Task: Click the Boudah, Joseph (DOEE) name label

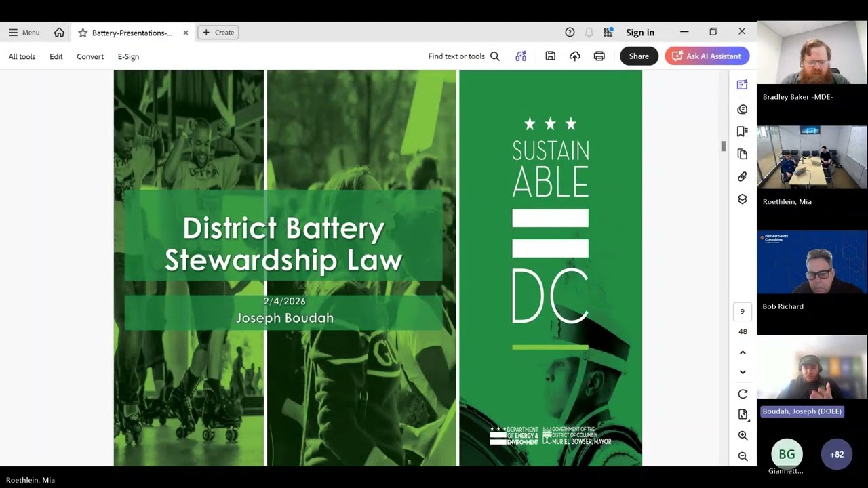Action: (802, 411)
